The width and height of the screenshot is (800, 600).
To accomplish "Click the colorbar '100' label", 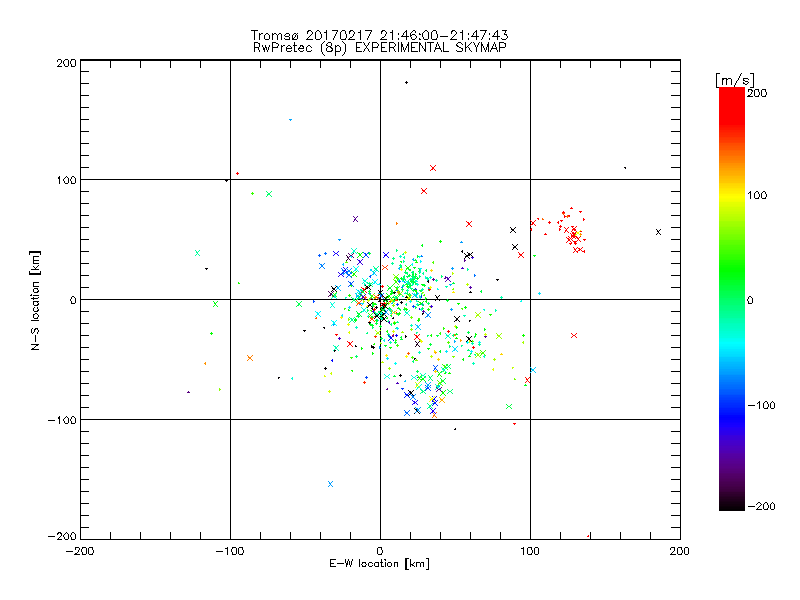I will tap(757, 195).
